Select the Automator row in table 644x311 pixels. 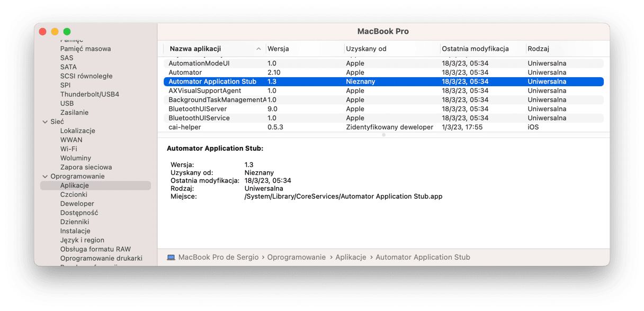coord(185,72)
